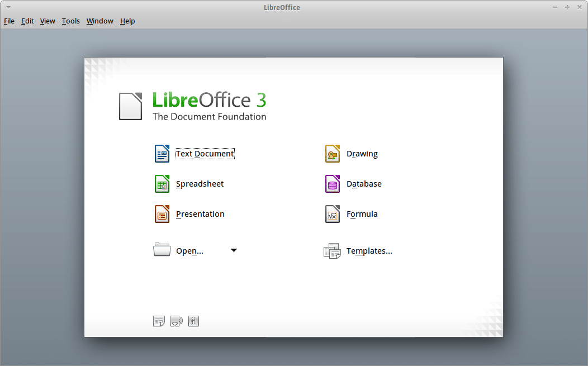Minimize the LibreOffice window
The height and width of the screenshot is (366, 588).
[555, 7]
